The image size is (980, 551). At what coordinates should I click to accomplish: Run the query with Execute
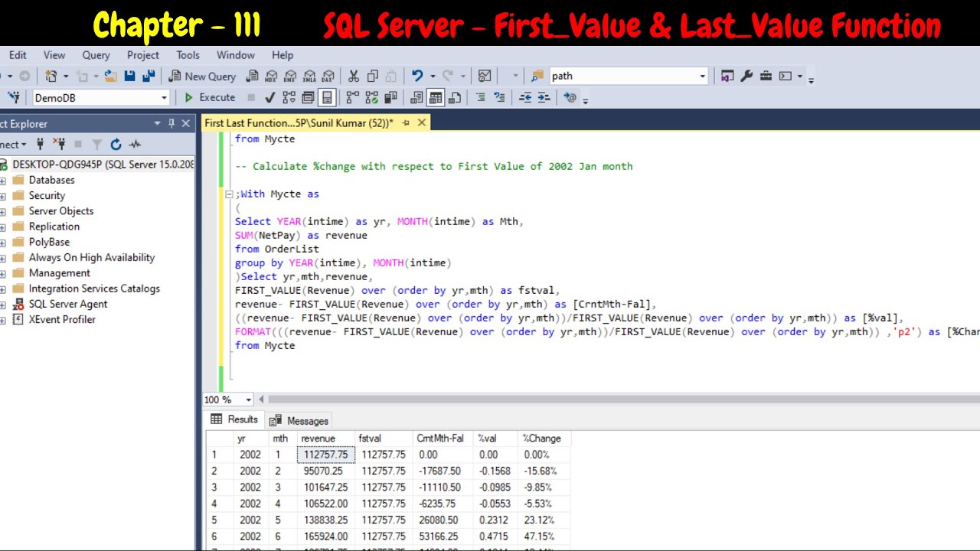pyautogui.click(x=210, y=97)
